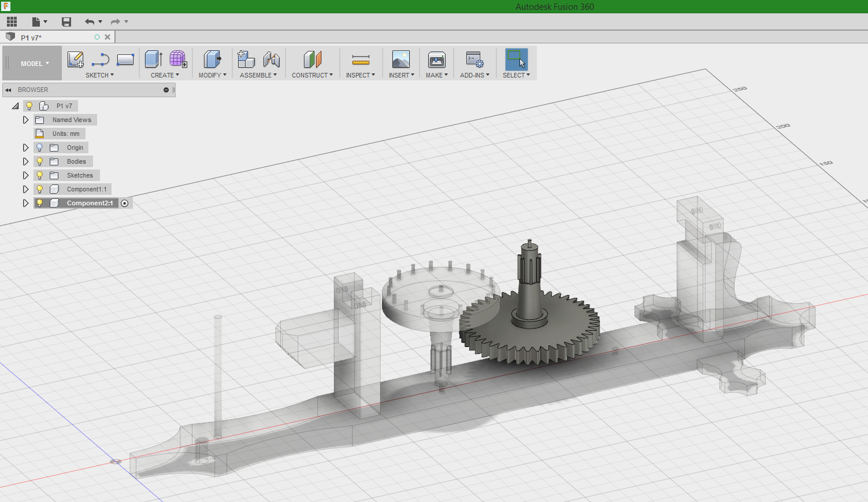868x502 pixels.
Task: Select the Create Form tool
Action: [178, 59]
